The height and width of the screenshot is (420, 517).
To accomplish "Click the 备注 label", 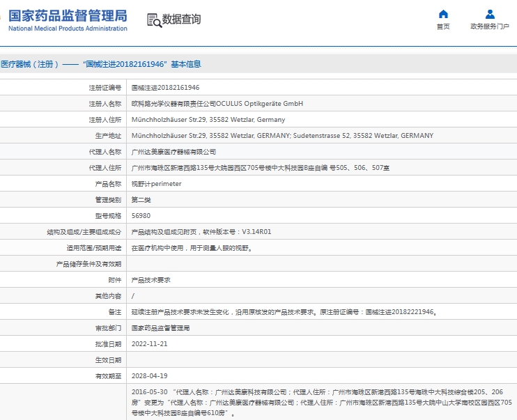I will click(115, 312).
